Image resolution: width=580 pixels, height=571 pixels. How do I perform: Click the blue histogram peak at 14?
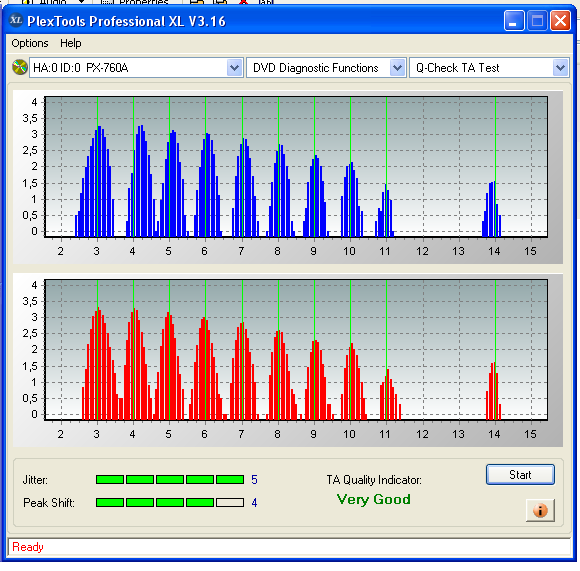coord(492,209)
